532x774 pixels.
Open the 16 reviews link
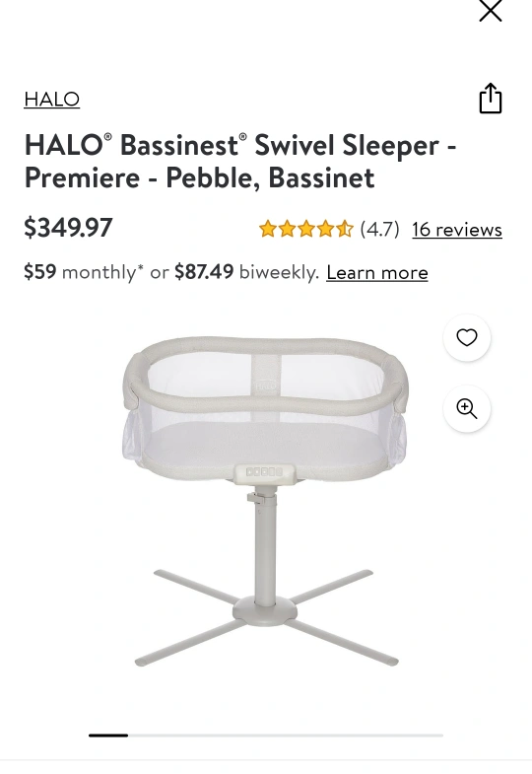point(457,230)
